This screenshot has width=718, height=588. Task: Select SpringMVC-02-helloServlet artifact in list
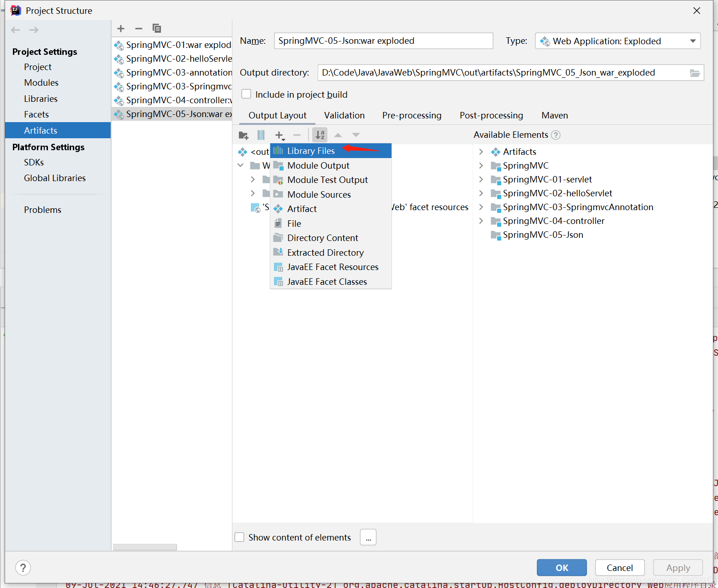coord(172,59)
